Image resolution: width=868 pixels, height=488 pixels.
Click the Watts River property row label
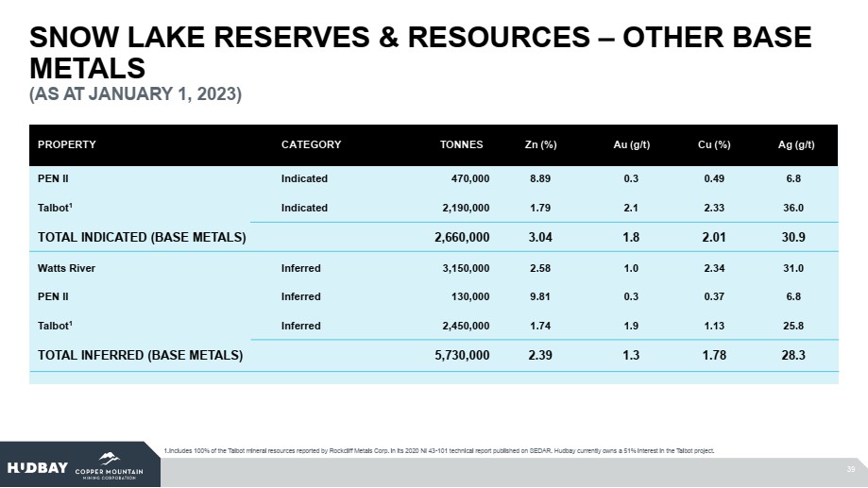pos(66,268)
